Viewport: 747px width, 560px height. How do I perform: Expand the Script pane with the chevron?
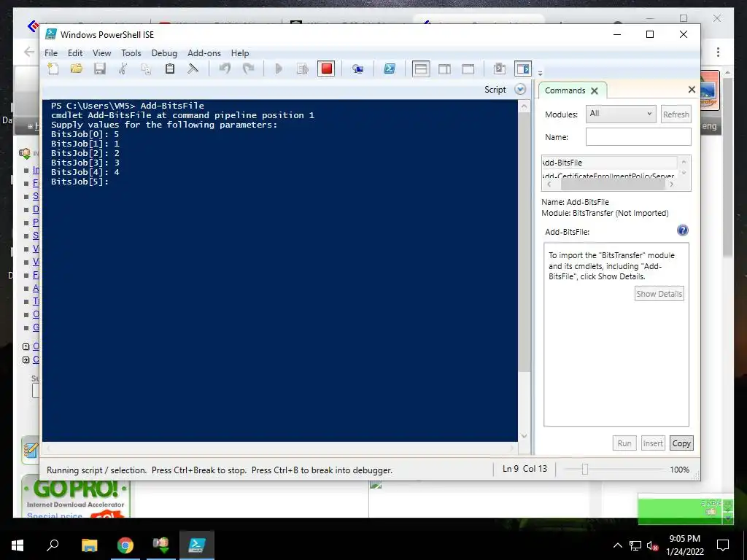pos(520,90)
